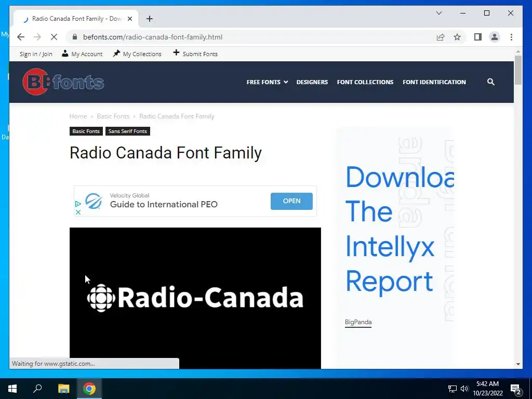Stop loading the page
The width and height of the screenshot is (532, 399).
pyautogui.click(x=54, y=37)
